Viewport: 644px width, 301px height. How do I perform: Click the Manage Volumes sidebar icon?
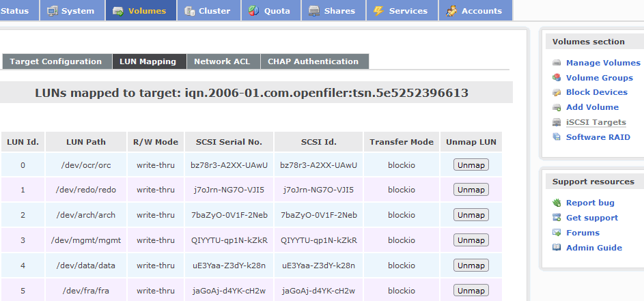[x=557, y=63]
